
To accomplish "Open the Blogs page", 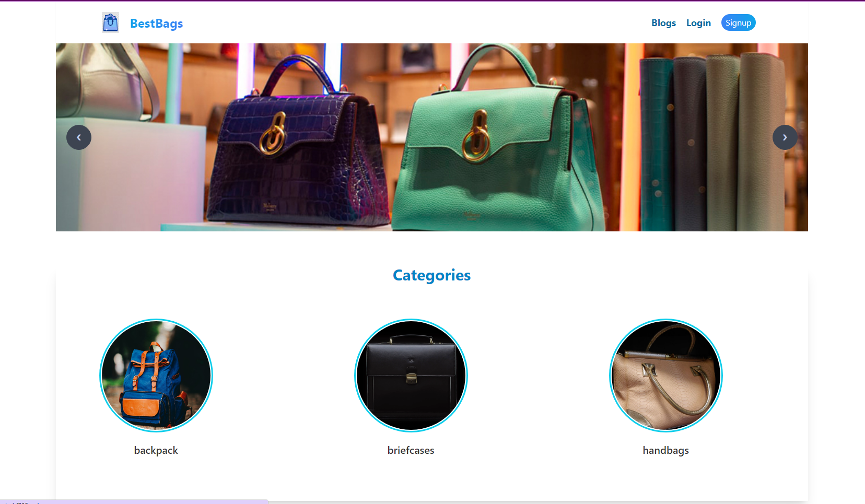I will click(663, 23).
